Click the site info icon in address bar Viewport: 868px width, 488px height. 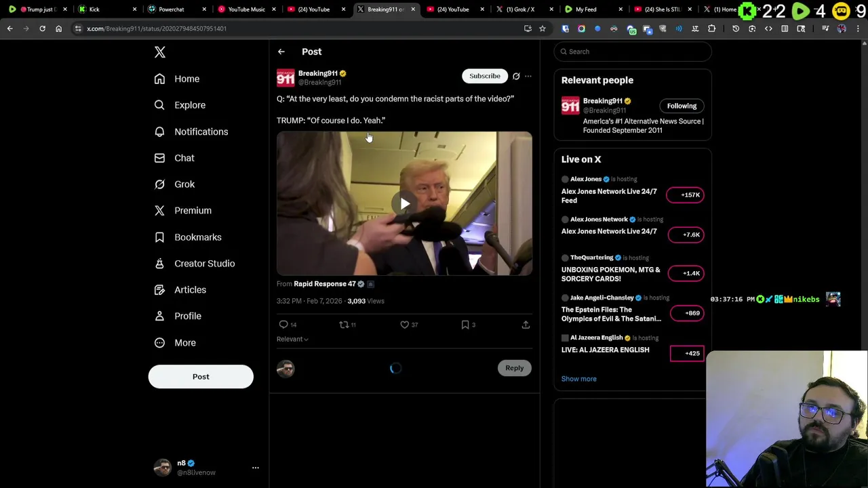point(78,28)
